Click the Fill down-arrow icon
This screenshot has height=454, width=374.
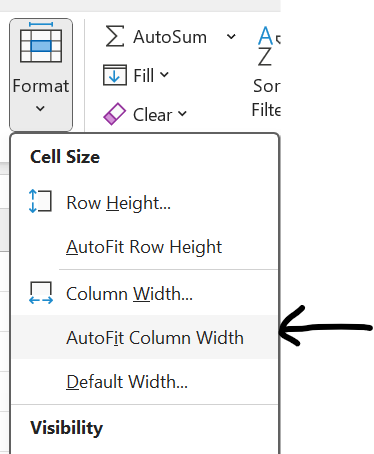(115, 75)
